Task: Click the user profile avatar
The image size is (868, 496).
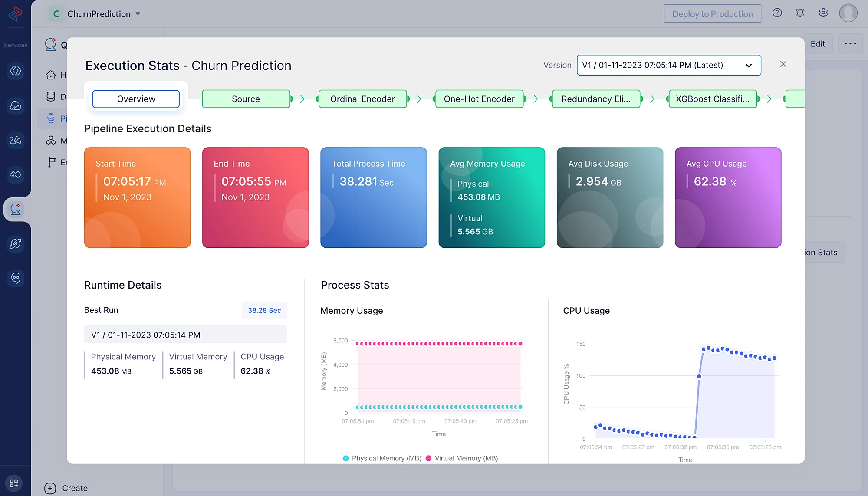Action: click(x=848, y=13)
